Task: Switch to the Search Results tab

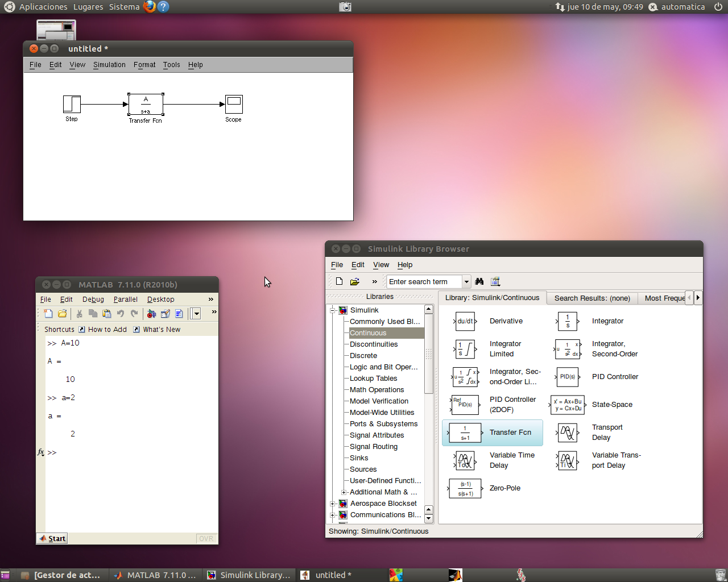Action: click(x=592, y=298)
